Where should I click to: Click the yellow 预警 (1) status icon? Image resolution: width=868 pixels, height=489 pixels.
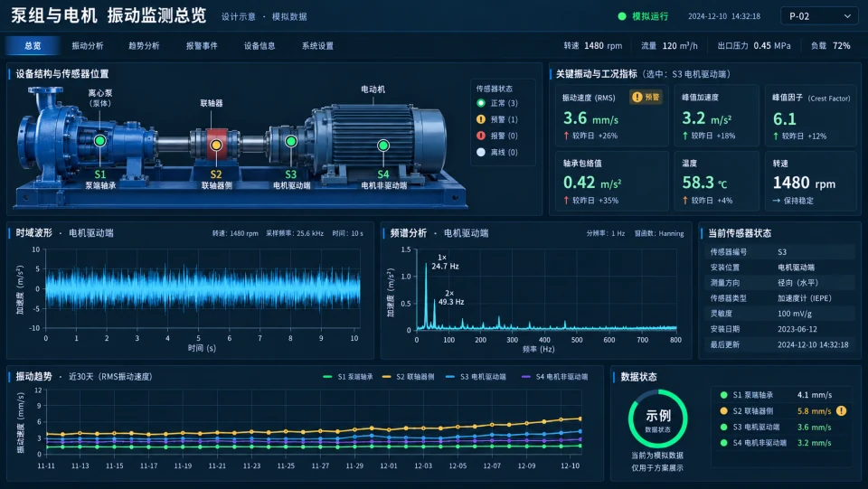[x=480, y=119]
